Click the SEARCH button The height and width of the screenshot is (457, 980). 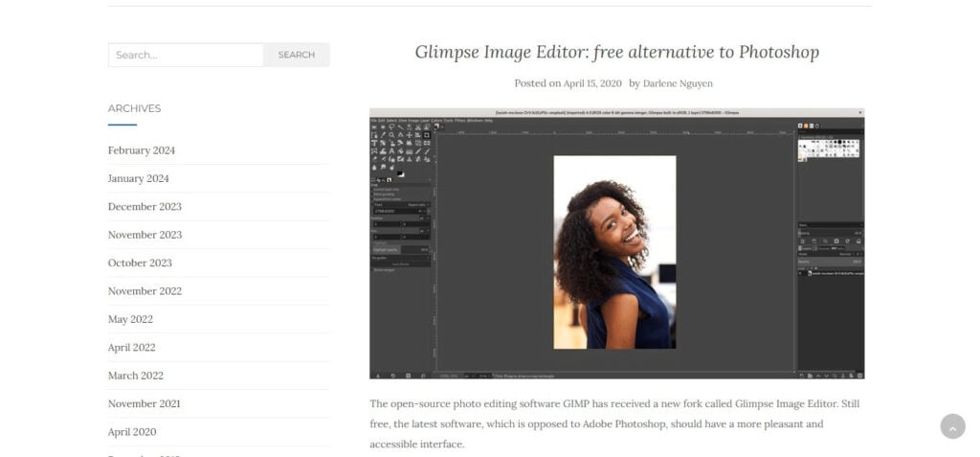297,56
